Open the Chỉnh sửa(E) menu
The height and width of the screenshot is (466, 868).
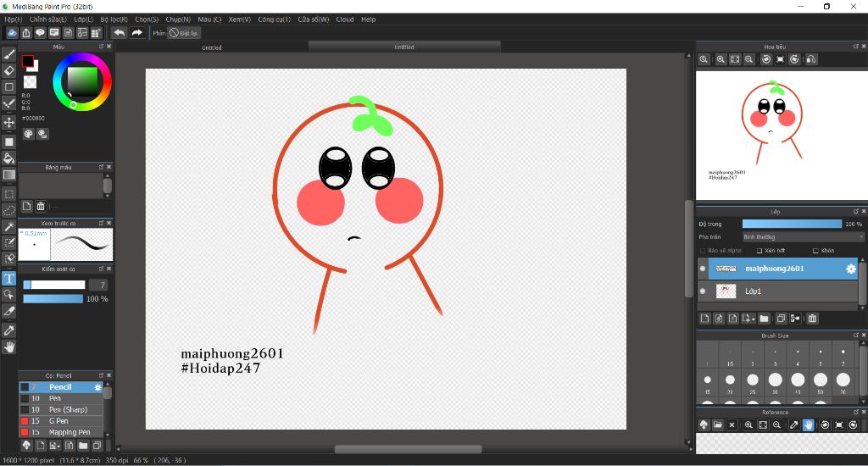pyautogui.click(x=48, y=19)
